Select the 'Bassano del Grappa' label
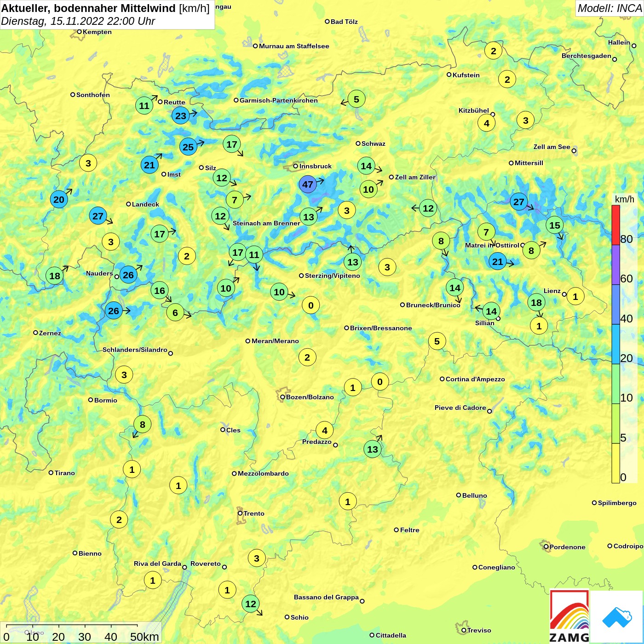Screen dimensions: 644x644 [326, 597]
